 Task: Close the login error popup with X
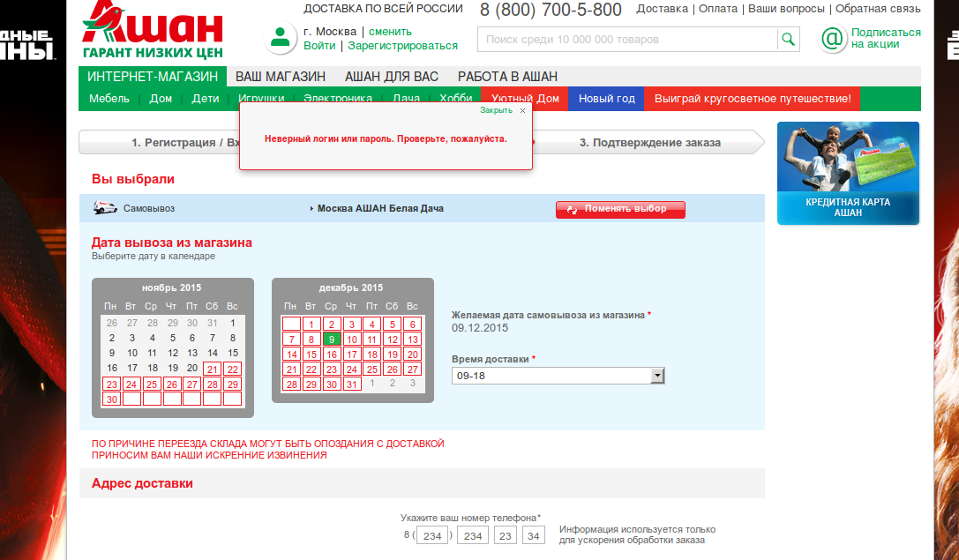[522, 110]
